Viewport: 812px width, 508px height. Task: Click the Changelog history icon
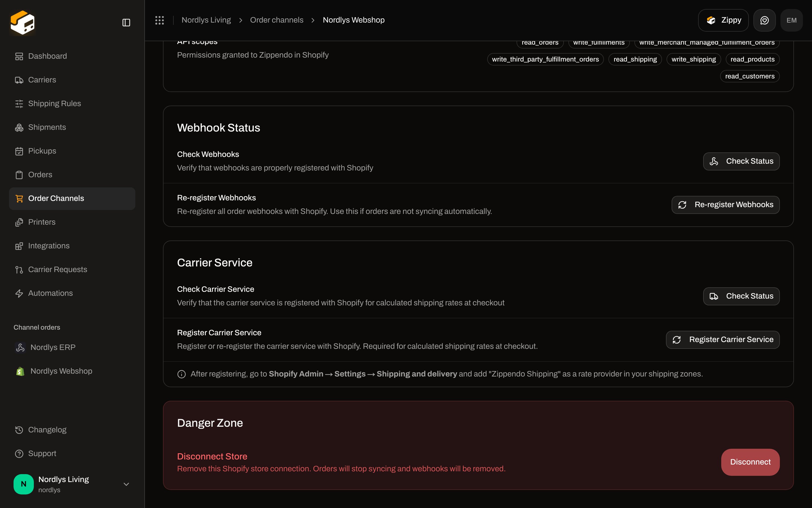[x=19, y=430]
